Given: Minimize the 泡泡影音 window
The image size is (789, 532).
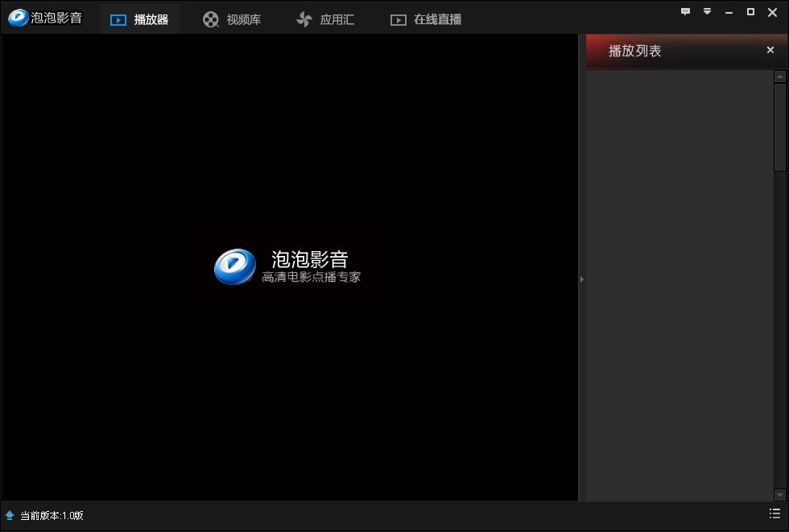Looking at the screenshot, I should 729,12.
